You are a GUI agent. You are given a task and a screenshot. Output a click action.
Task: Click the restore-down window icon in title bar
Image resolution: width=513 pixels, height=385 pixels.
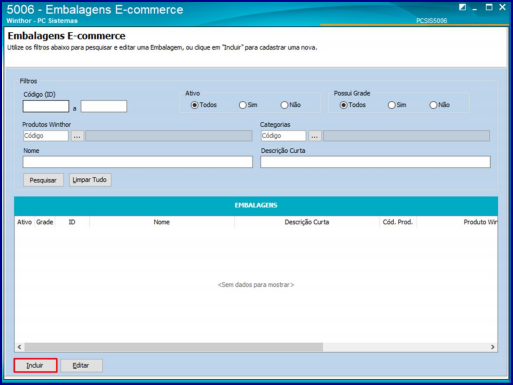pos(462,7)
